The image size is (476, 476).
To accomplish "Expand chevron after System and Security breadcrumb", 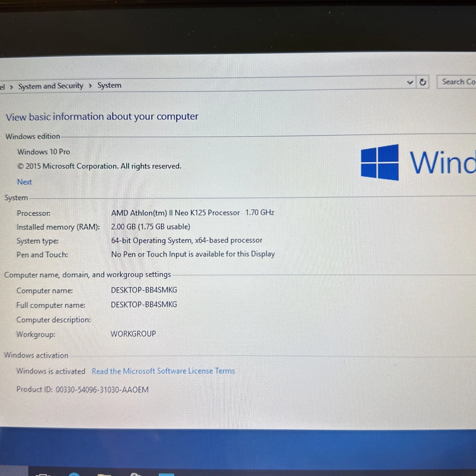I will 90,86.
